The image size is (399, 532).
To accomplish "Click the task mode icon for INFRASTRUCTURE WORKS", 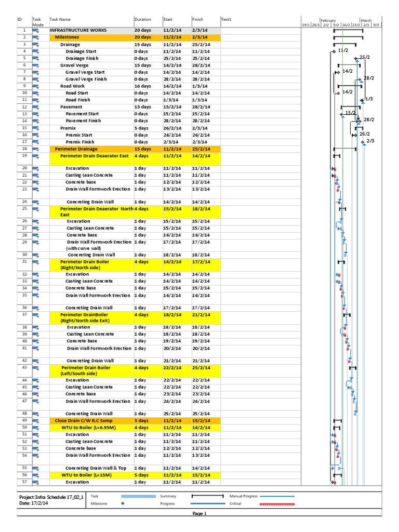I will pyautogui.click(x=36, y=31).
